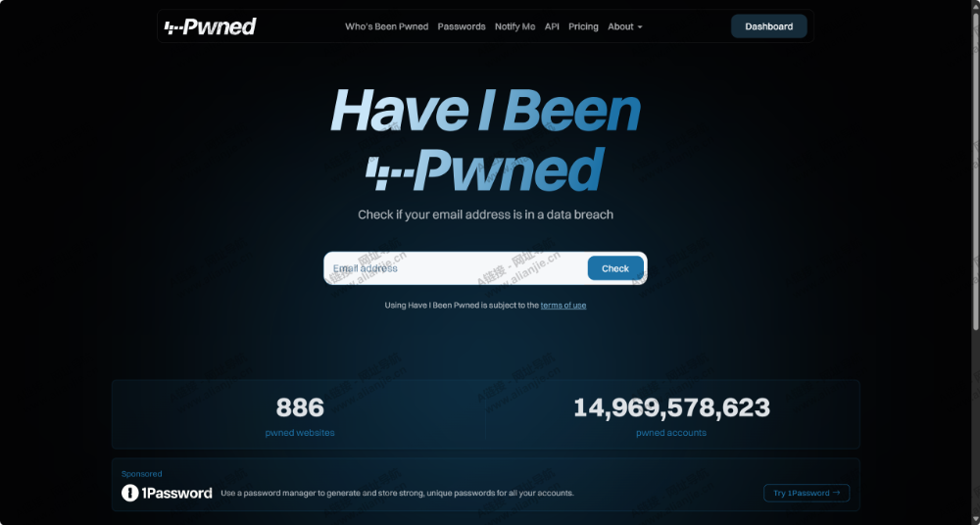Open the API nav link
The height and width of the screenshot is (525, 980).
552,26
